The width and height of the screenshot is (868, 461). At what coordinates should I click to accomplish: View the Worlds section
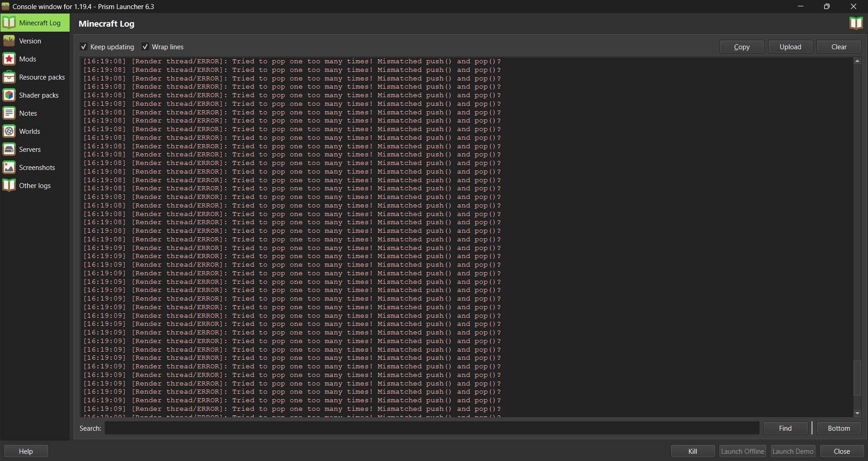click(x=30, y=131)
